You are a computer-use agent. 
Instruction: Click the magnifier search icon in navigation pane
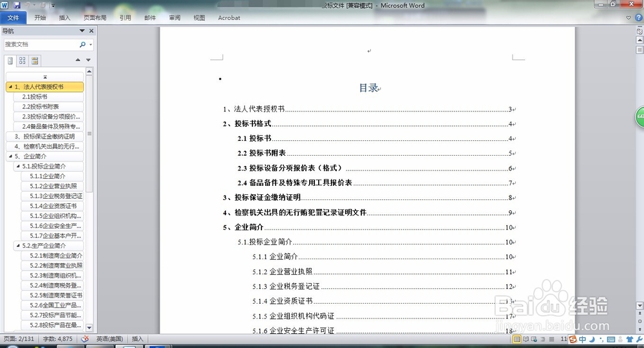(82, 44)
